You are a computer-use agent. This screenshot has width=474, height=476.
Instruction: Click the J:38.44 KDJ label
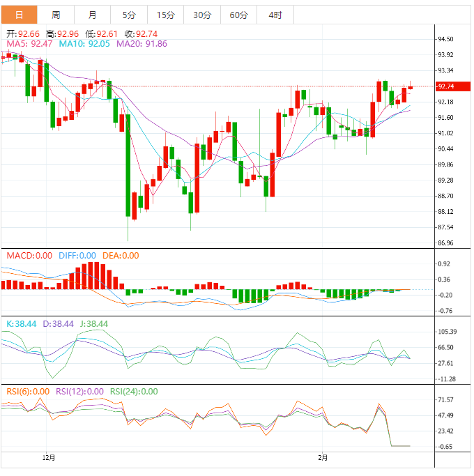(94, 324)
